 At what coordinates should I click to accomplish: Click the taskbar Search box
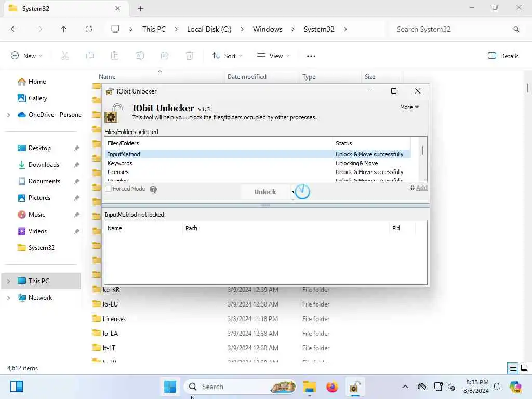[240, 387]
